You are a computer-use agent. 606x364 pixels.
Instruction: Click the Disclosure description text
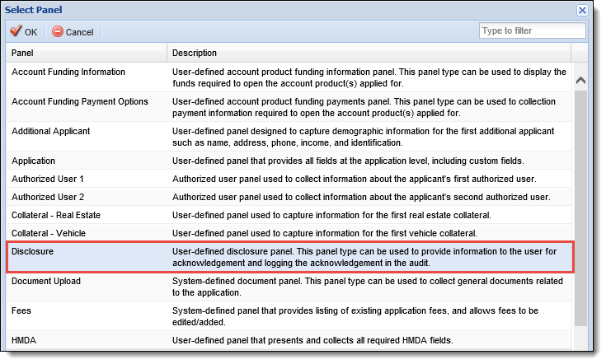click(364, 257)
